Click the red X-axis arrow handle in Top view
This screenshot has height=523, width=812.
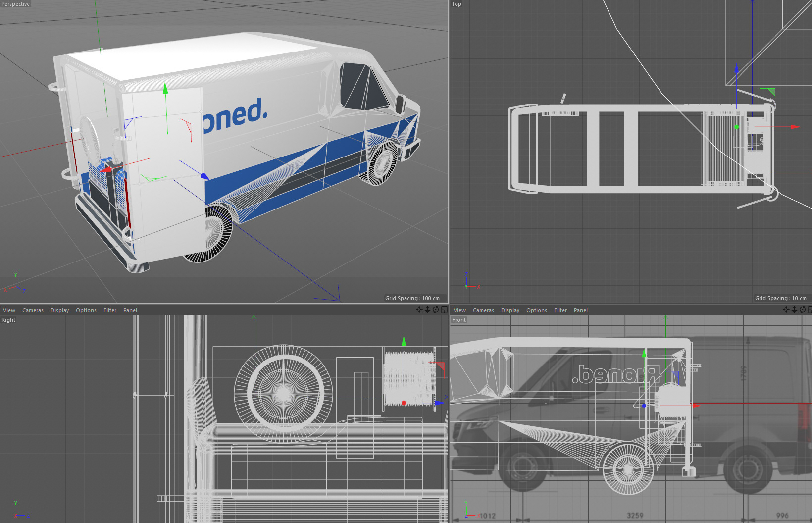coord(795,127)
